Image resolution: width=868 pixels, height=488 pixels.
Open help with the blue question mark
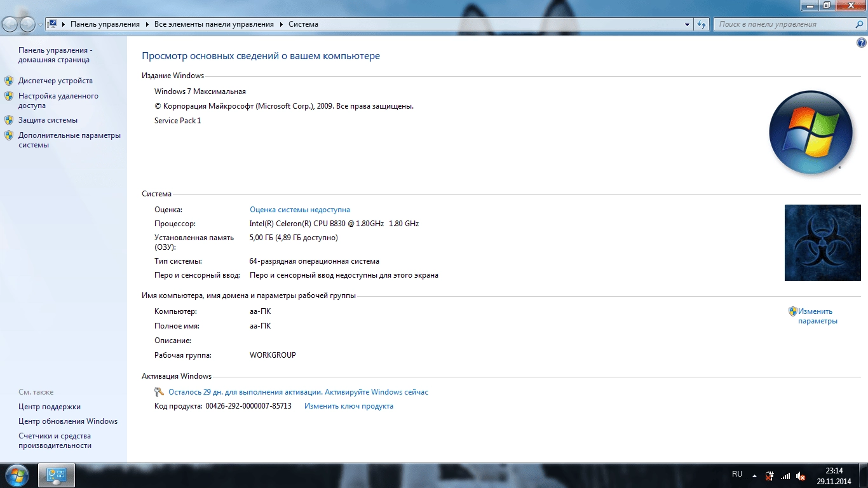point(862,43)
